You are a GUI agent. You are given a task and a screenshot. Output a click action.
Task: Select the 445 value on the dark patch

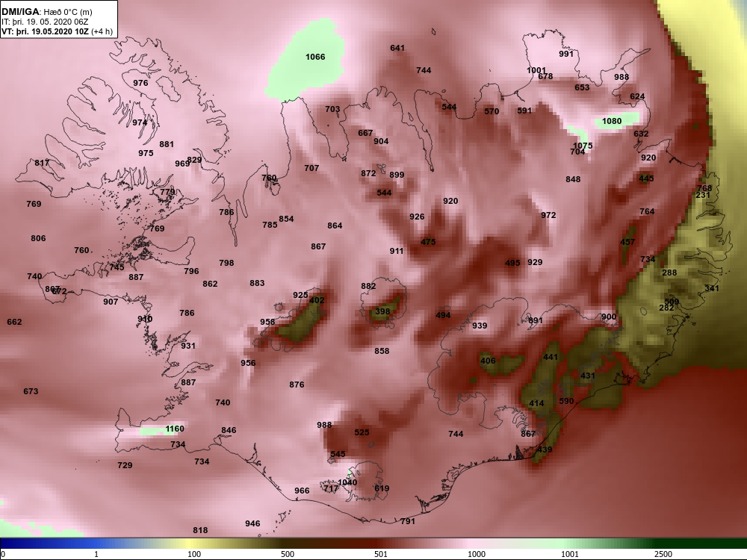pos(646,178)
